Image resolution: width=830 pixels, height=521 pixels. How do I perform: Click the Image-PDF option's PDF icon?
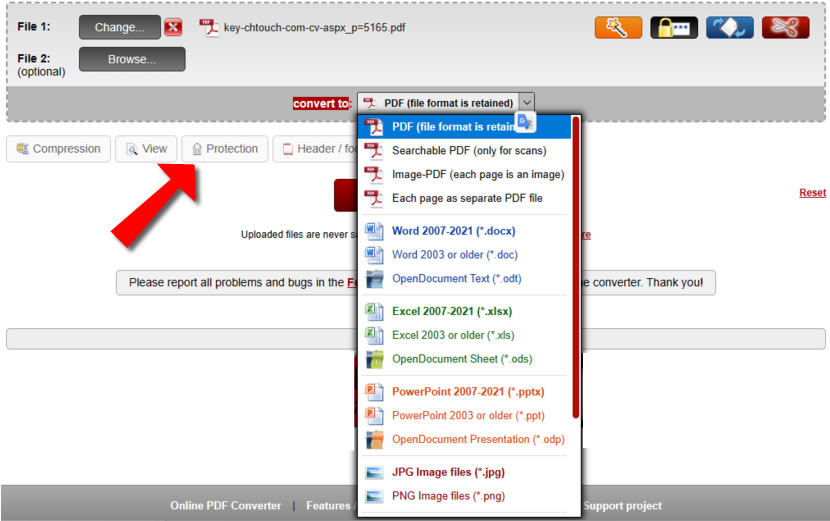pos(374,175)
